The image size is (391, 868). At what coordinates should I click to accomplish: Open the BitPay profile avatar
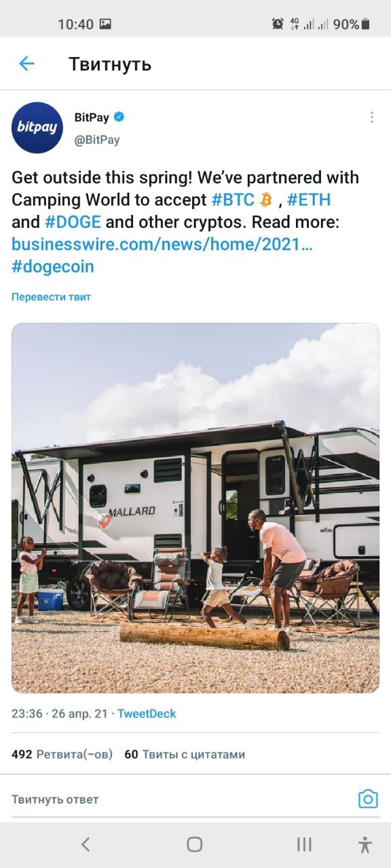point(37,127)
